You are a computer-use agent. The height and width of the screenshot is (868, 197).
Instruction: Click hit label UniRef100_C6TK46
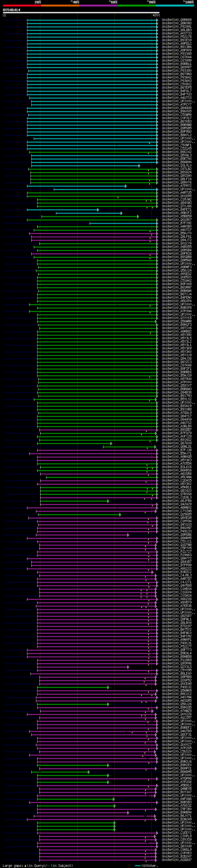(177, 365)
